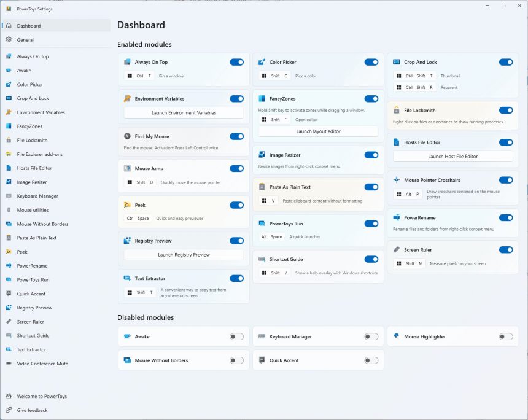Click the Peek icon on dashboard card
The width and height of the screenshot is (528, 420).
click(x=127, y=204)
